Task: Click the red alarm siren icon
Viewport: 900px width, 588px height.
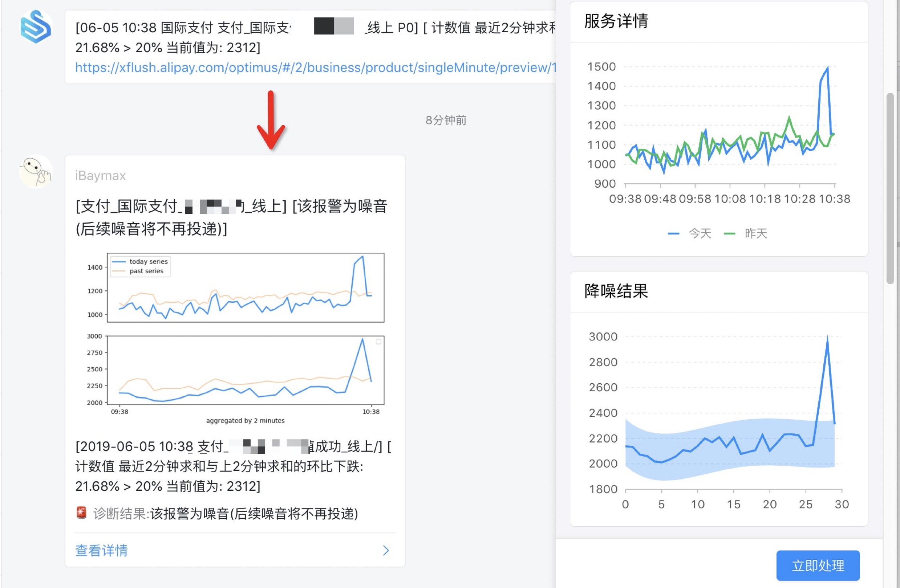Action: [81, 513]
